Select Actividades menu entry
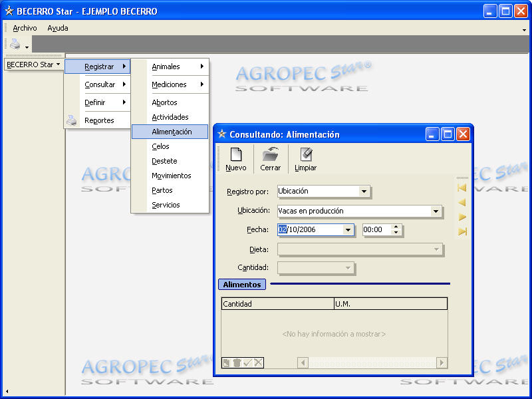Viewport: 532px width, 399px height. [x=170, y=117]
